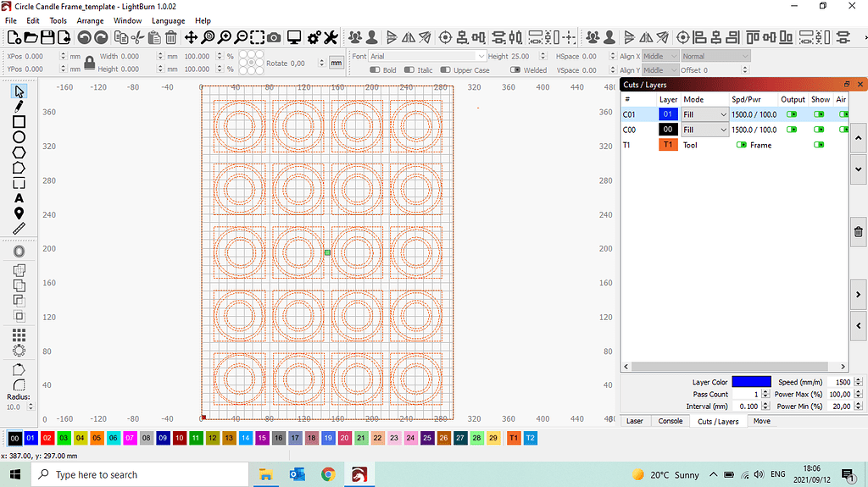Click the Pan/Move view icon
The image size is (868, 487).
pos(191,37)
